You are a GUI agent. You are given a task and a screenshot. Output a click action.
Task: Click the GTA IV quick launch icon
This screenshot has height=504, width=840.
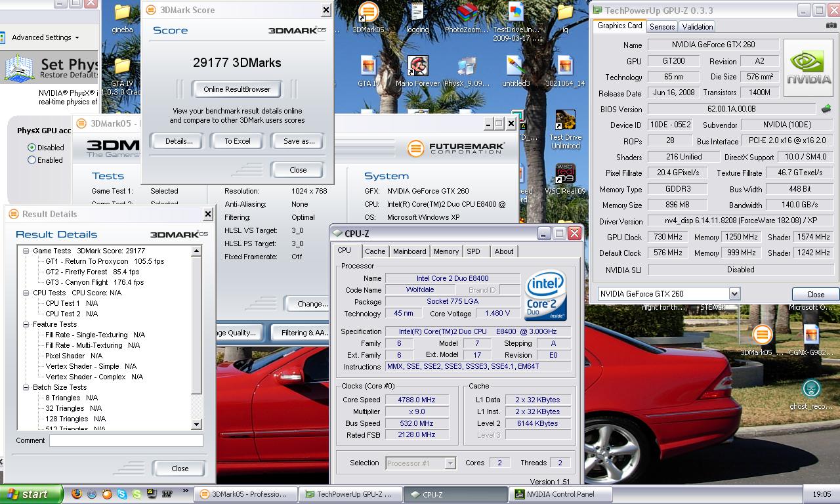coord(167,494)
